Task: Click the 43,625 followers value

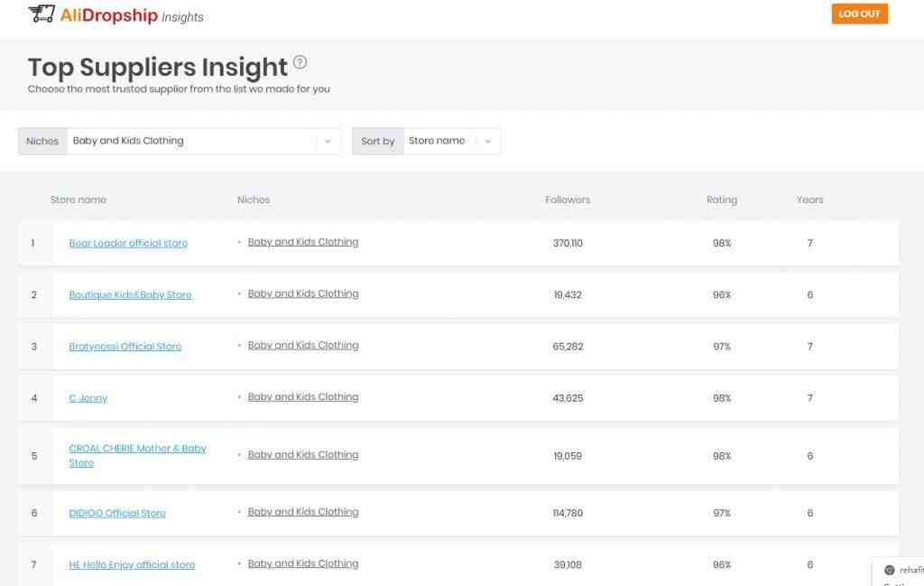Action: [568, 398]
